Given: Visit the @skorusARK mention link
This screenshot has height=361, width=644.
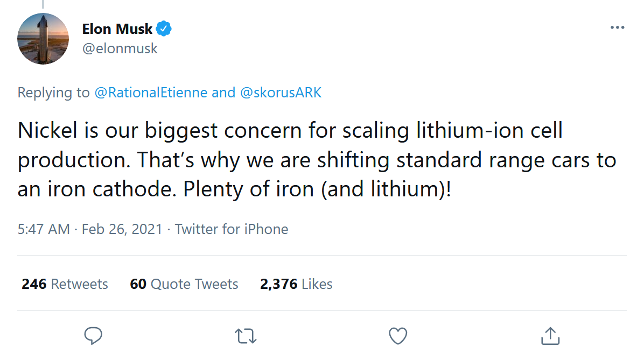Looking at the screenshot, I should click(281, 93).
